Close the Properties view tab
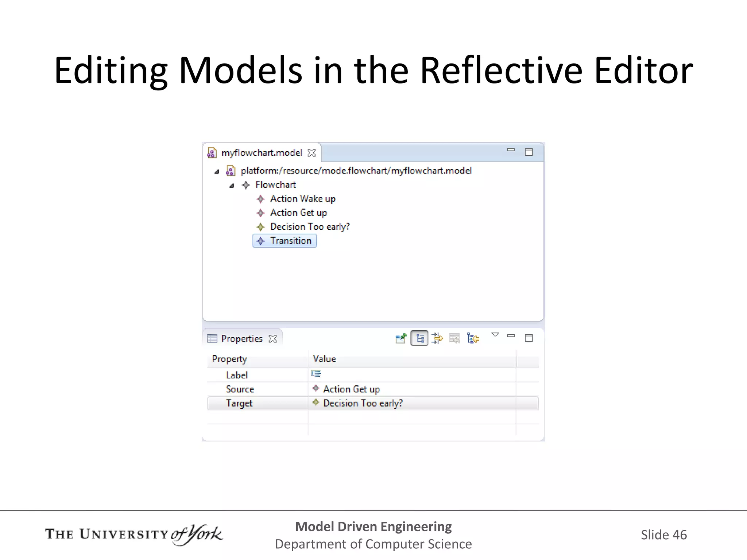The image size is (747, 560). tap(272, 339)
